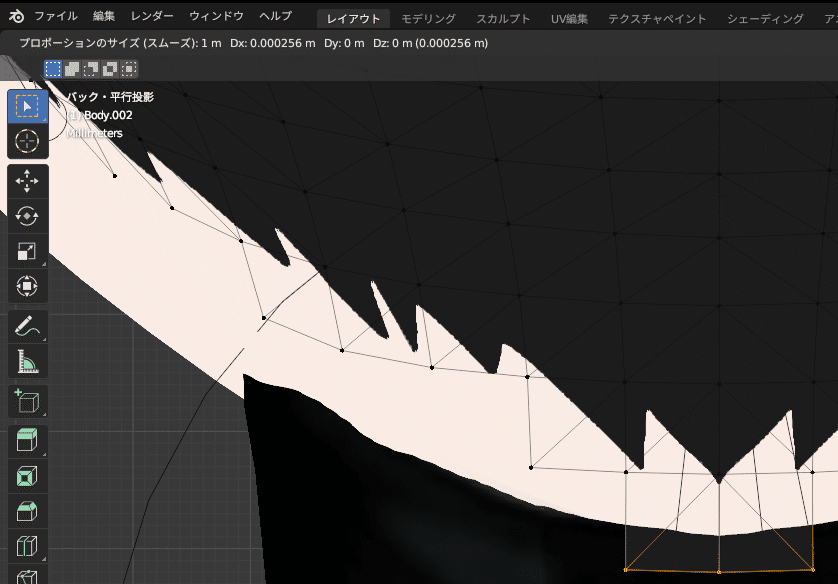Select the Move tool

[27, 182]
